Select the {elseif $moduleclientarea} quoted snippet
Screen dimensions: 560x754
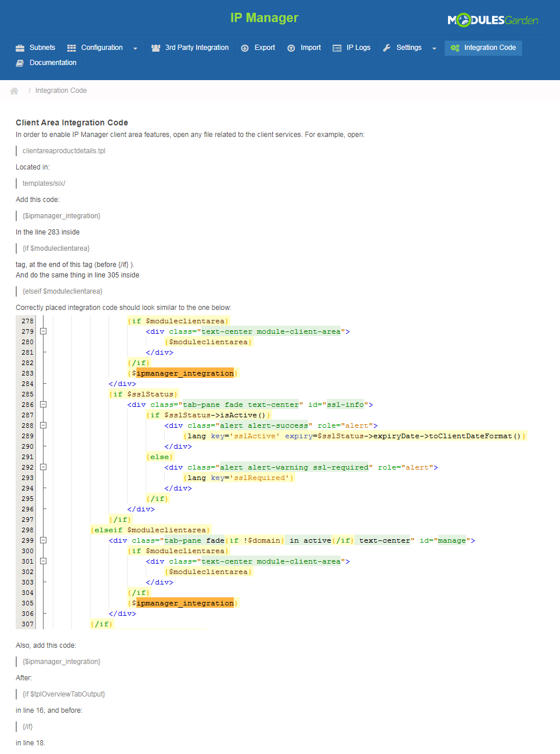63,291
